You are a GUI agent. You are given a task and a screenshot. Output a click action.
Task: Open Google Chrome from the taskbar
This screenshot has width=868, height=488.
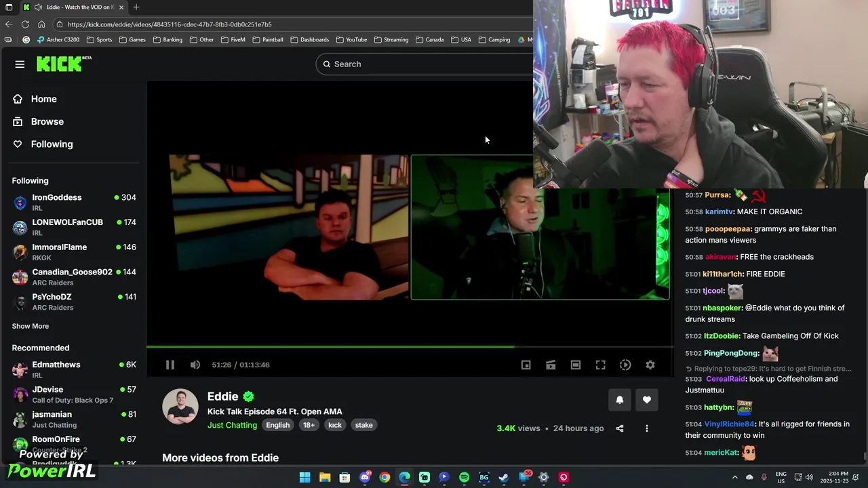[x=384, y=477]
